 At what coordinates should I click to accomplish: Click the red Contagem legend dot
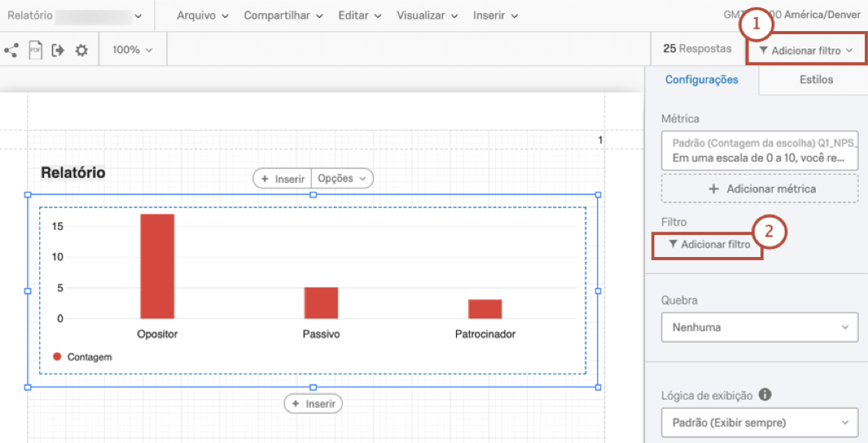coord(57,357)
